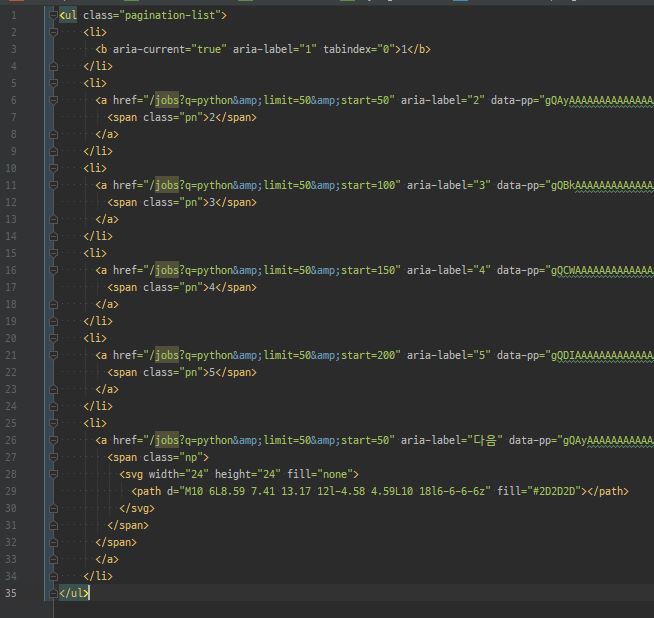The width and height of the screenshot is (654, 618).
Task: Collapse the li fold marker on line 2
Action: pyautogui.click(x=53, y=32)
